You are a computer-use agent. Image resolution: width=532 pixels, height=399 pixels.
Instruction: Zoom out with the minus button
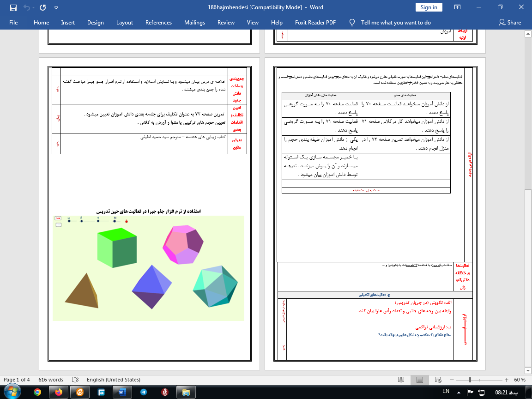452,380
